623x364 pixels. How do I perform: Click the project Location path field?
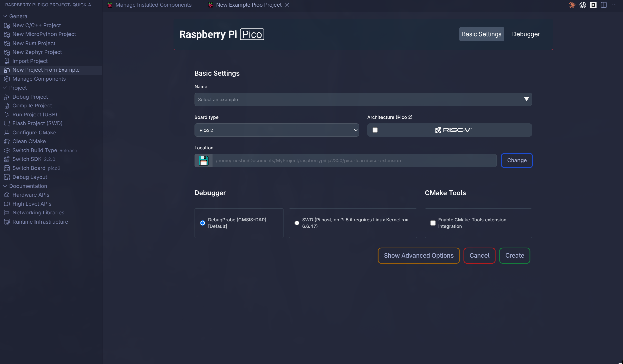pos(354,160)
